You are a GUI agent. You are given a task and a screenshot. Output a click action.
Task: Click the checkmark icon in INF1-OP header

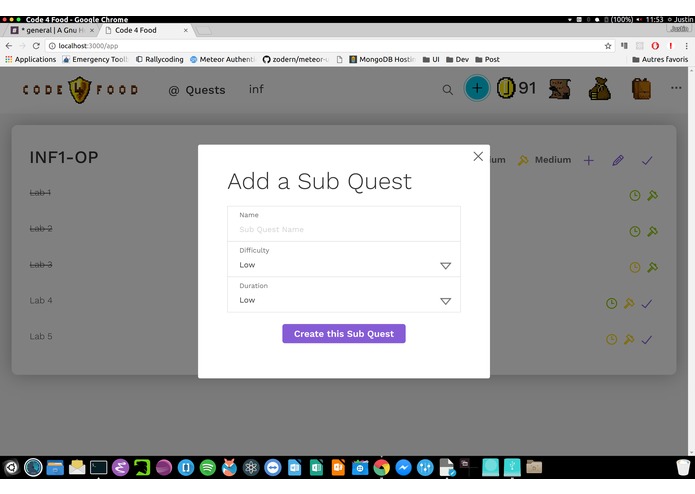tap(647, 160)
